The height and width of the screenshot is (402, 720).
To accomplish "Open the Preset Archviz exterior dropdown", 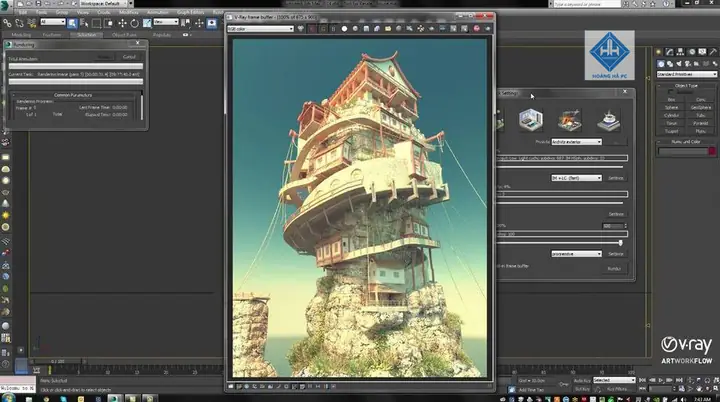I will point(576,142).
